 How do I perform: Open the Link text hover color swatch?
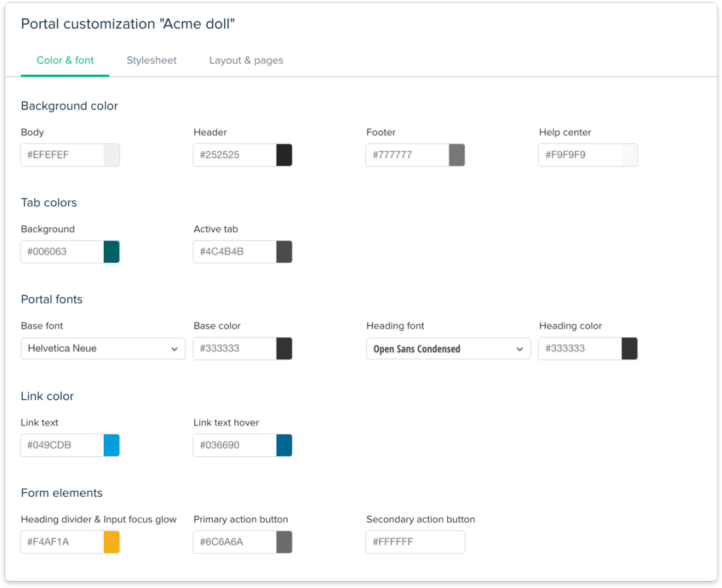pos(284,445)
